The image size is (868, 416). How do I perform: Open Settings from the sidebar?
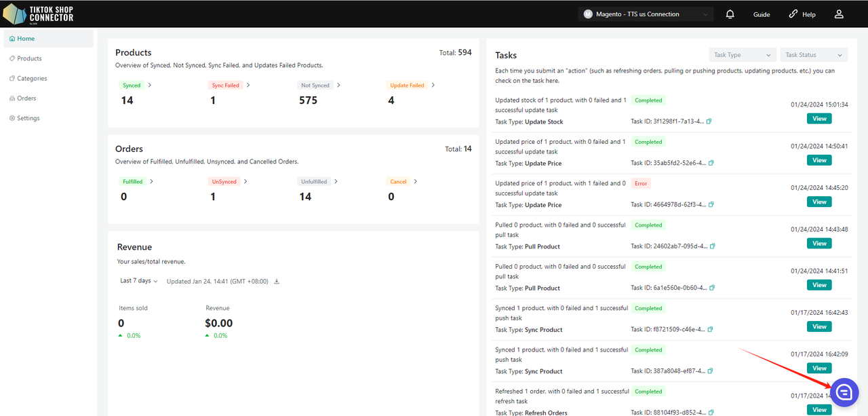click(x=28, y=118)
